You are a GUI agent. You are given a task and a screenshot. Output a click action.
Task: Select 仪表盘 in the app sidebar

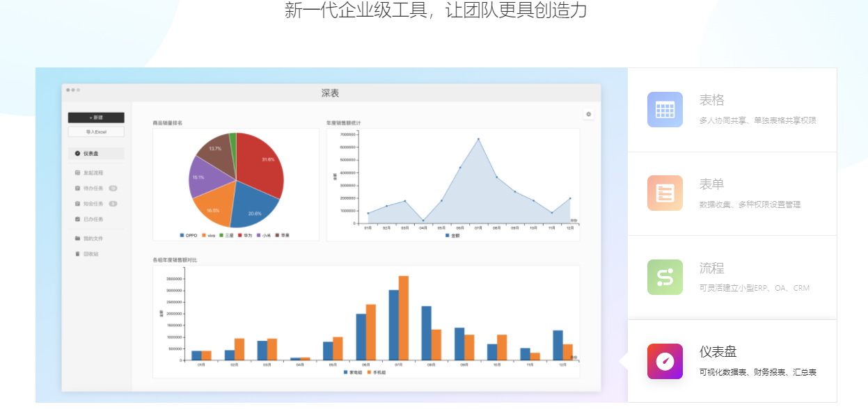[96, 153]
